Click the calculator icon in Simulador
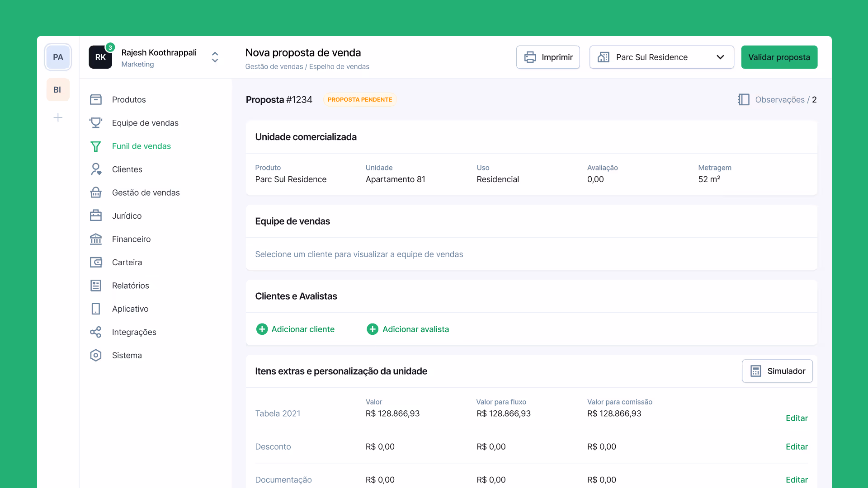868x488 pixels. click(755, 371)
